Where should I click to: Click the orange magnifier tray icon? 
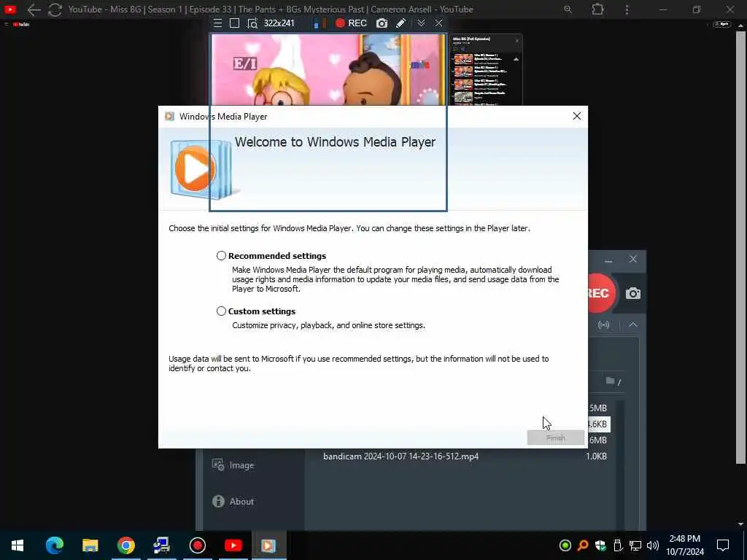(x=583, y=545)
